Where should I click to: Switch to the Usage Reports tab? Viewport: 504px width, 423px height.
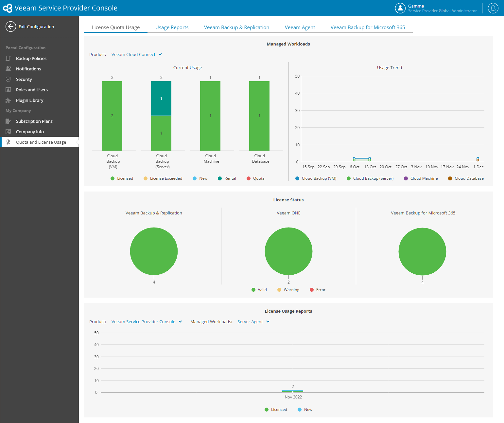pos(172,28)
